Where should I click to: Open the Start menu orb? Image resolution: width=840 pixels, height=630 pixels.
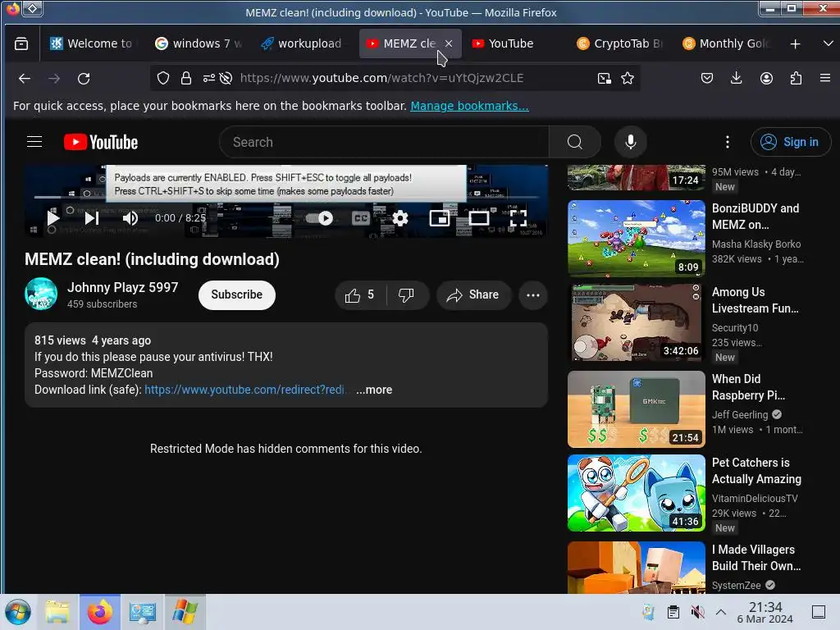pos(18,612)
